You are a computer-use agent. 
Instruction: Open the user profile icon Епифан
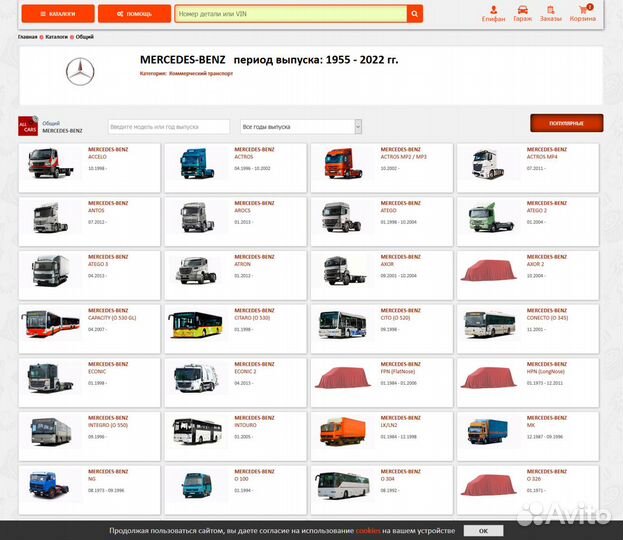coord(493,14)
